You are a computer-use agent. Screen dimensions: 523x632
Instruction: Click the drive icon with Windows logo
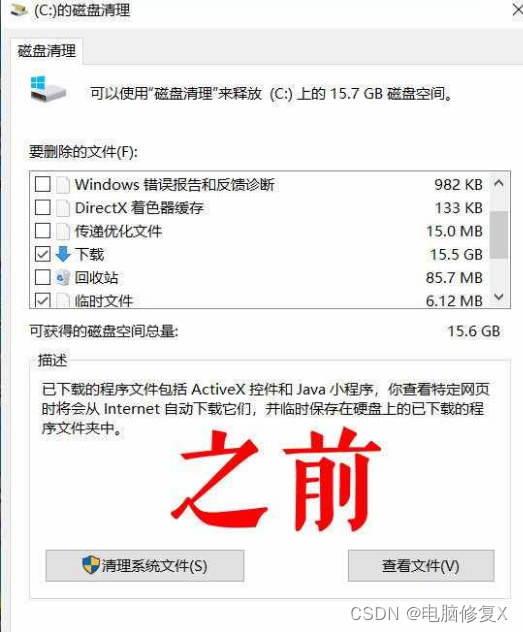[x=48, y=89]
